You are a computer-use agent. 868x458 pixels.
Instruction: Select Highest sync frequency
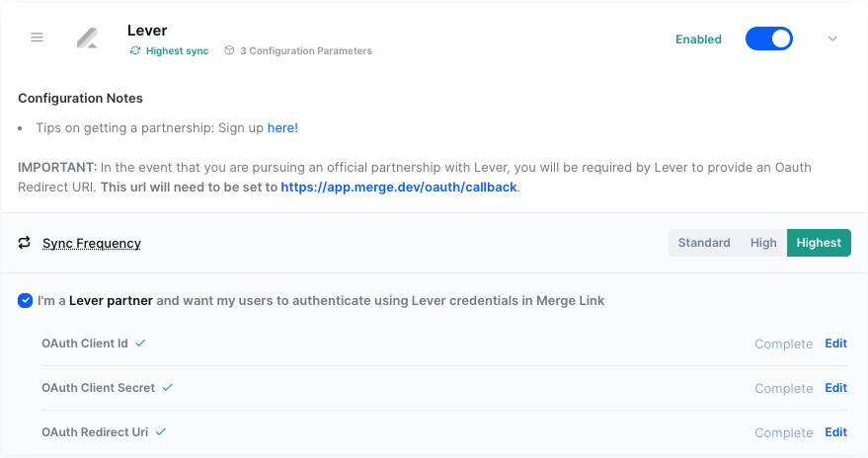tap(819, 243)
